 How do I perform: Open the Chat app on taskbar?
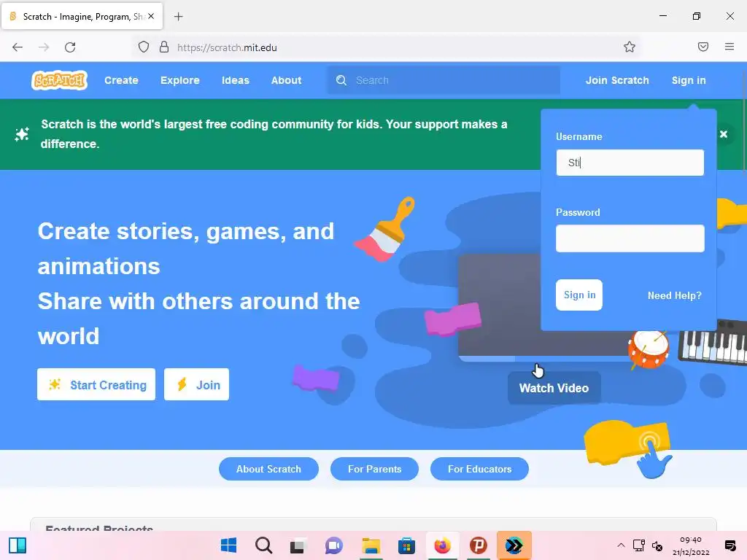[x=333, y=545]
